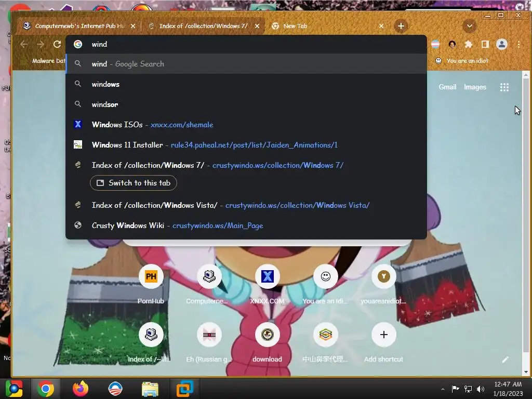Close the Index of /collection/Windows 7/ tab

257,26
